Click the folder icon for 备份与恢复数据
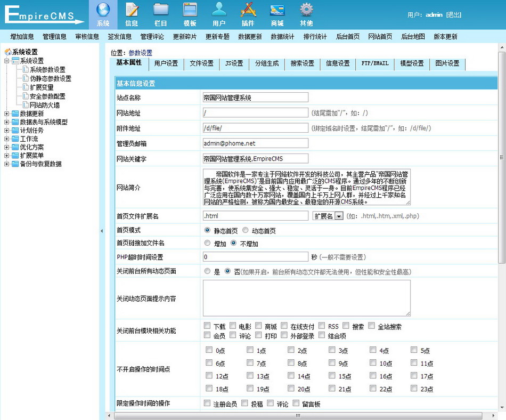This screenshot has height=420, width=506. click(x=15, y=164)
